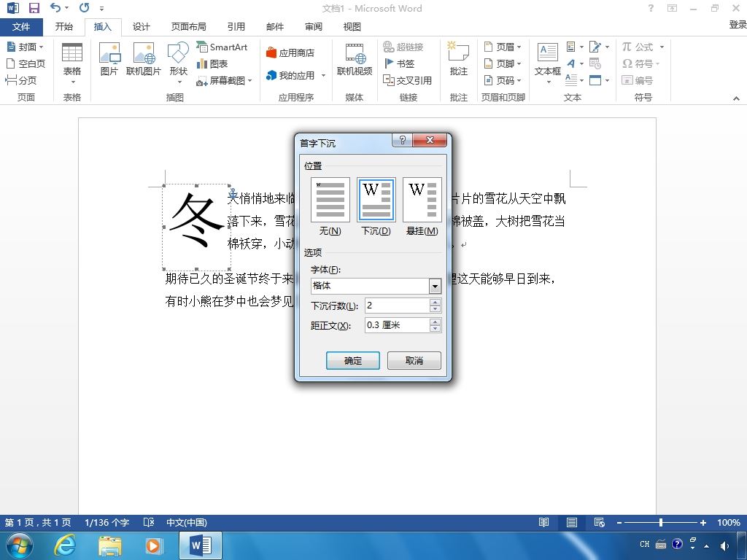
Task: Insert a chart with 图表
Action: tap(212, 63)
